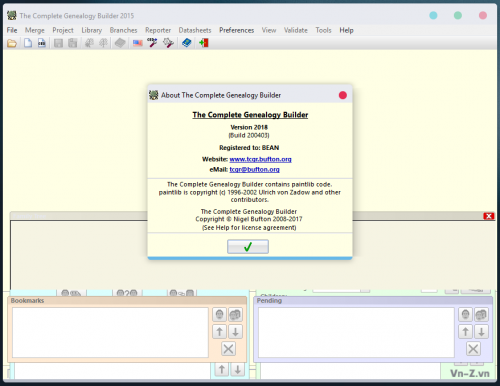Viewport: 500px width, 386px height.
Task: Open the File menu
Action: click(12, 30)
